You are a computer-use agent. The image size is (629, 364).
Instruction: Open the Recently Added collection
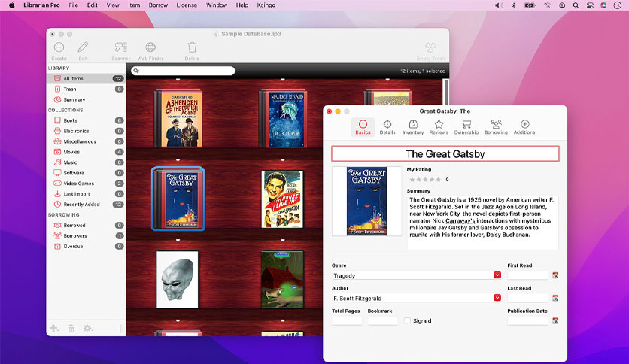point(87,204)
